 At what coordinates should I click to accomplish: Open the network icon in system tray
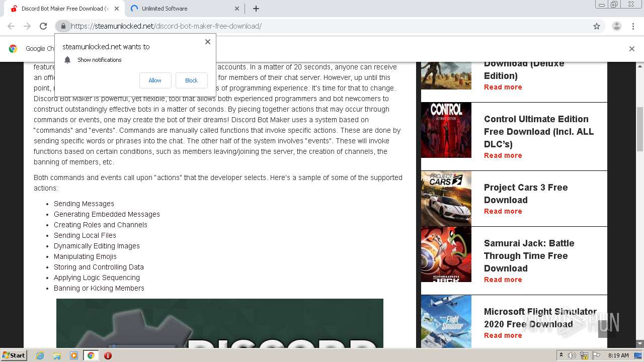[x=584, y=355]
